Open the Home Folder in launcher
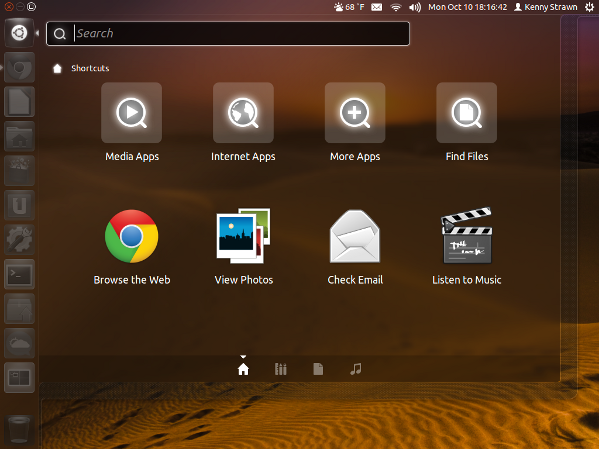Screen dimensions: 599x449 [x=19, y=136]
